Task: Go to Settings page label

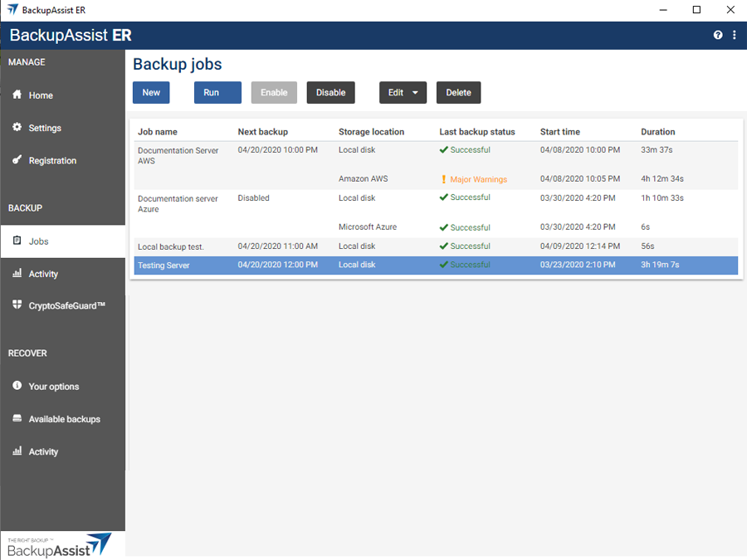Action: [x=45, y=128]
